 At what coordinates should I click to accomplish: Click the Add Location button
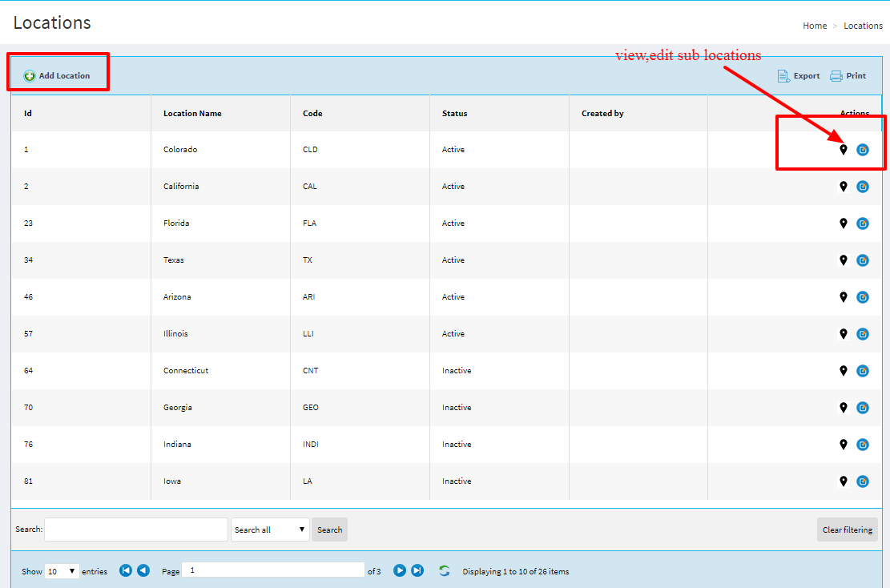point(58,76)
